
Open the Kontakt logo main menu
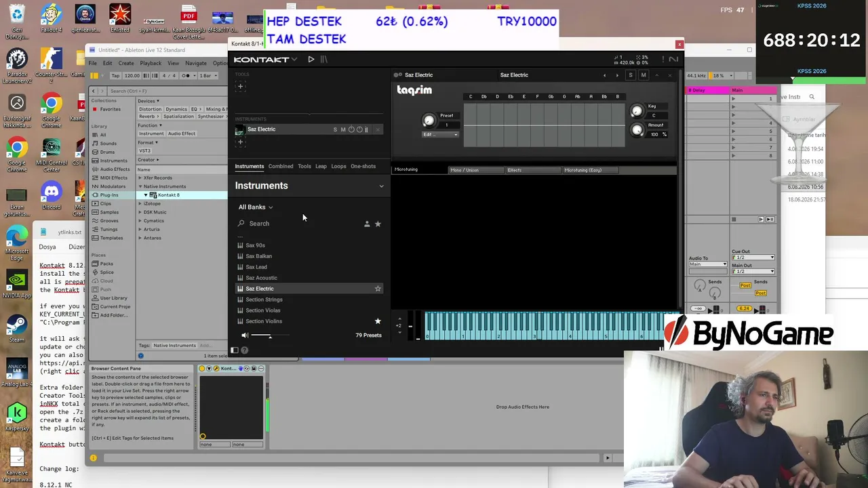point(265,60)
